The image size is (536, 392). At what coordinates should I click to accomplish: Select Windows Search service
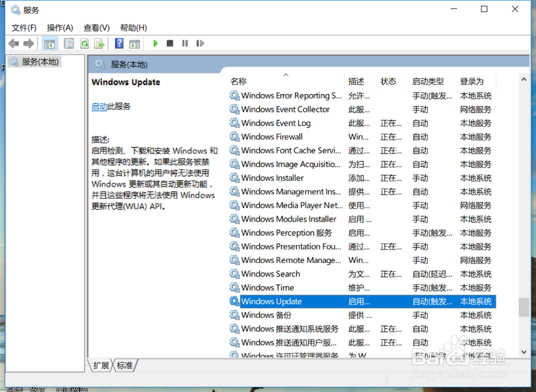tap(362, 274)
